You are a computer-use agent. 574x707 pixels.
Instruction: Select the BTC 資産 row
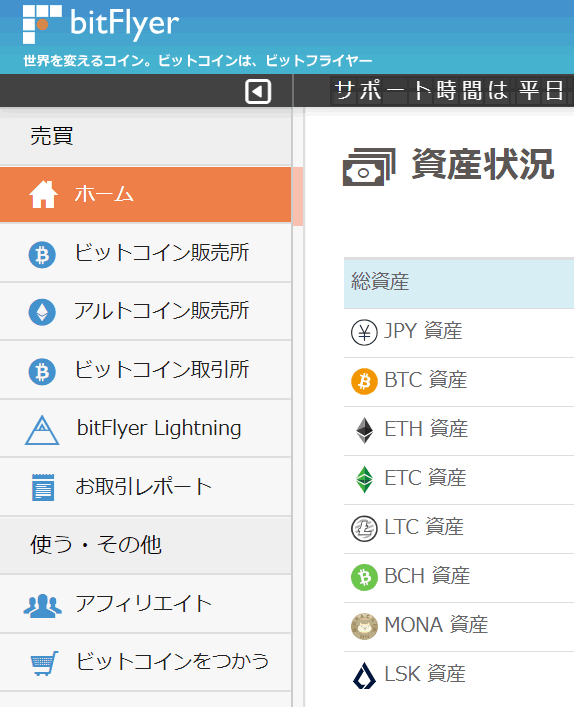click(459, 382)
